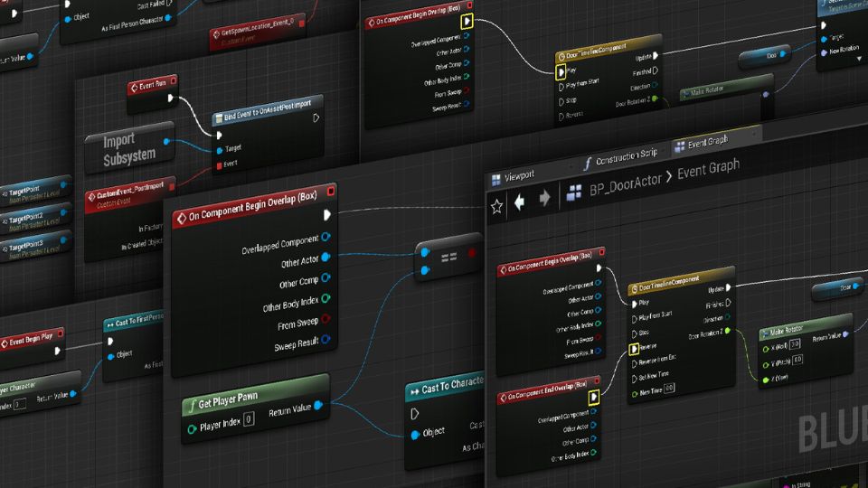Click Object input pin on Cast To Character
The height and width of the screenshot is (488, 868).
[415, 435]
